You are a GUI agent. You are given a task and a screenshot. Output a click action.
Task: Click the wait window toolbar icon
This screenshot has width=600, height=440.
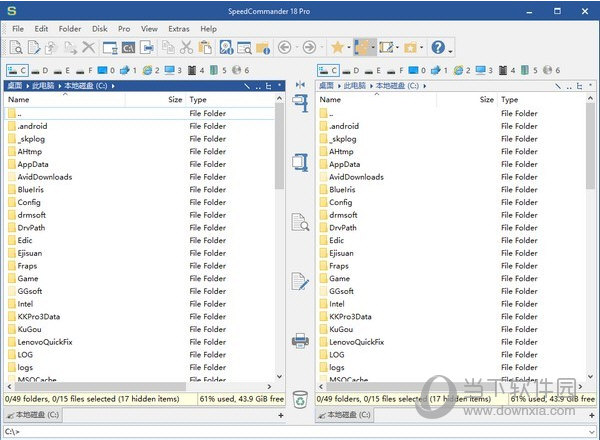(110, 47)
